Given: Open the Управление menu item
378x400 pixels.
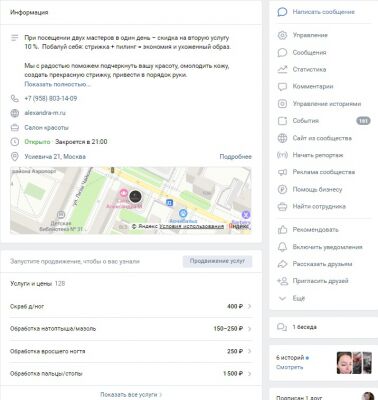Looking at the screenshot, I should pyautogui.click(x=323, y=35).
